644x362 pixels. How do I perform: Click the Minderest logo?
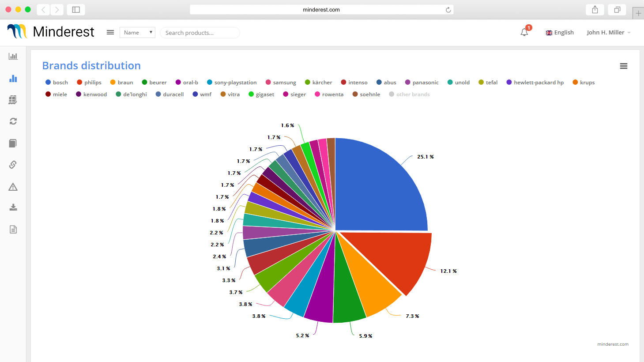point(51,32)
